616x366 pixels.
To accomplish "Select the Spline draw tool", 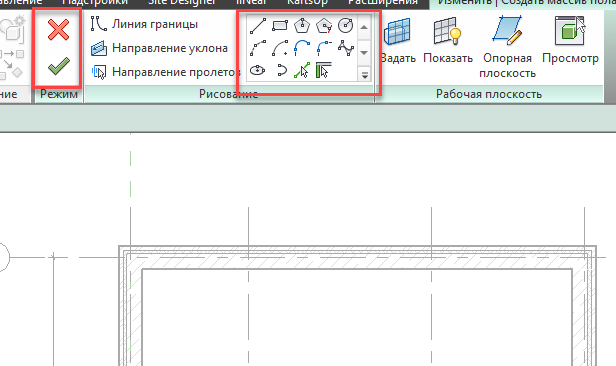I will 346,49.
